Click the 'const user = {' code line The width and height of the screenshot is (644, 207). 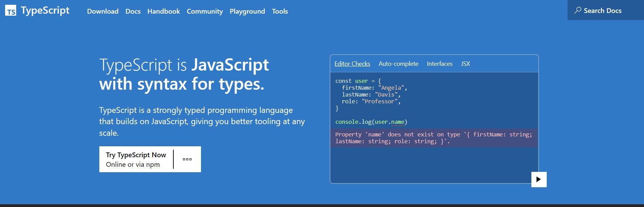click(358, 81)
